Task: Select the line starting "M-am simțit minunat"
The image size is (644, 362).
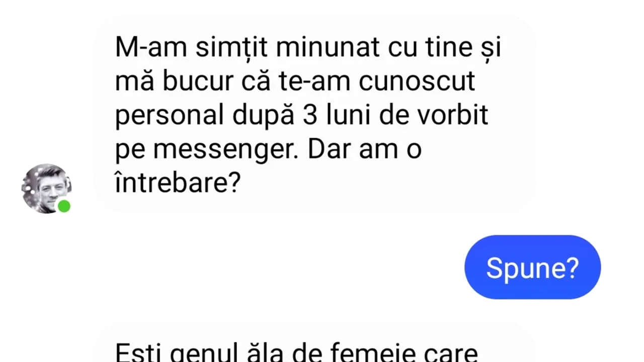Action: coord(308,48)
